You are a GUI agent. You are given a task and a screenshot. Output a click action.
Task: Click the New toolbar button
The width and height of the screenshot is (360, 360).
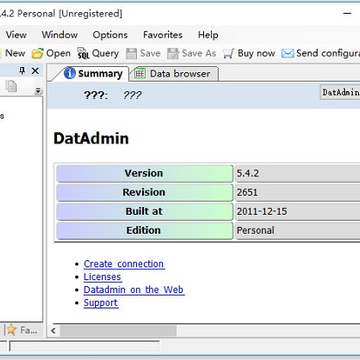[x=13, y=53]
